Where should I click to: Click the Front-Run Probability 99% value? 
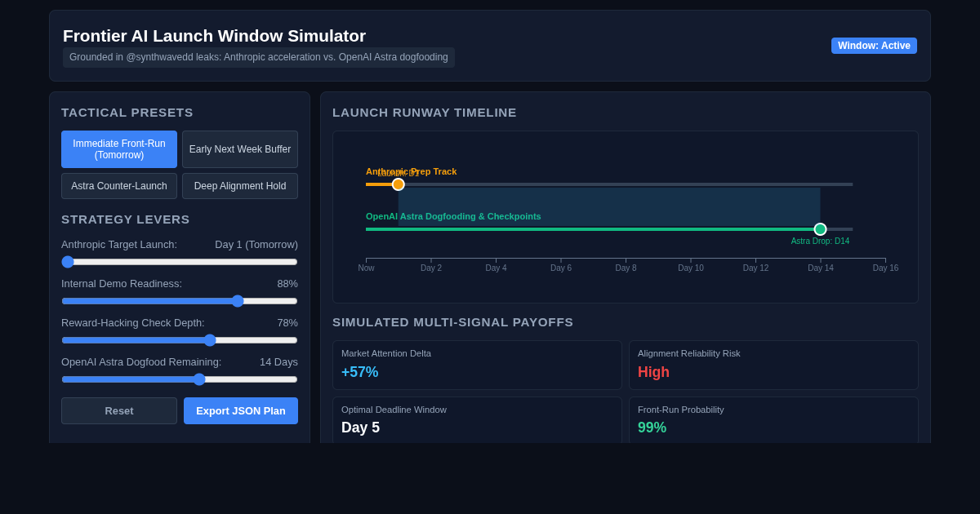coord(652,428)
